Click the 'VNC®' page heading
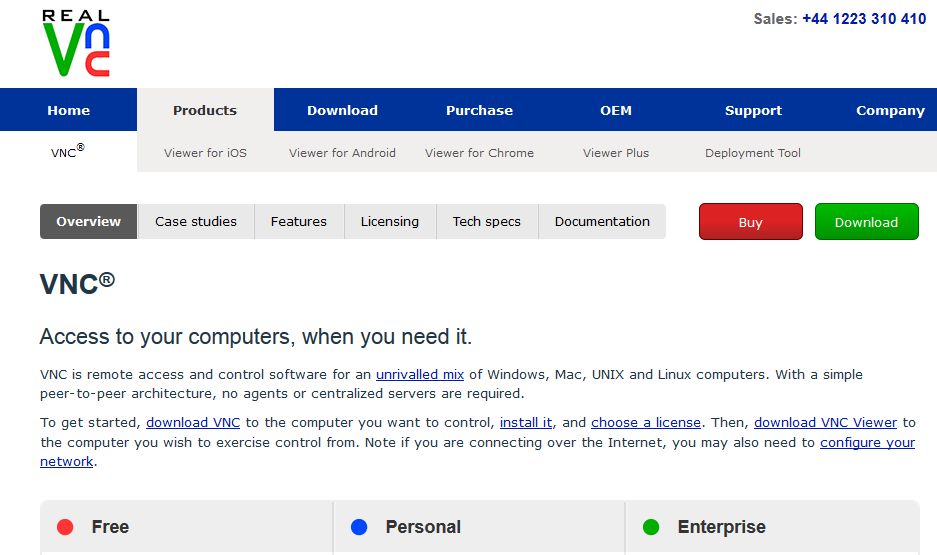Screen dimensions: 937x555 [x=77, y=284]
